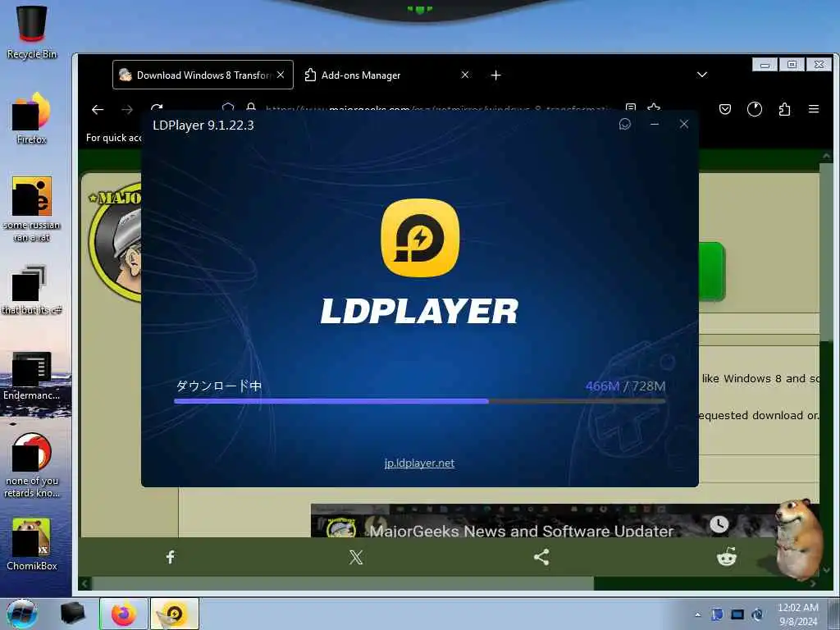
Task: Go forward in Firefox
Action: [x=127, y=110]
